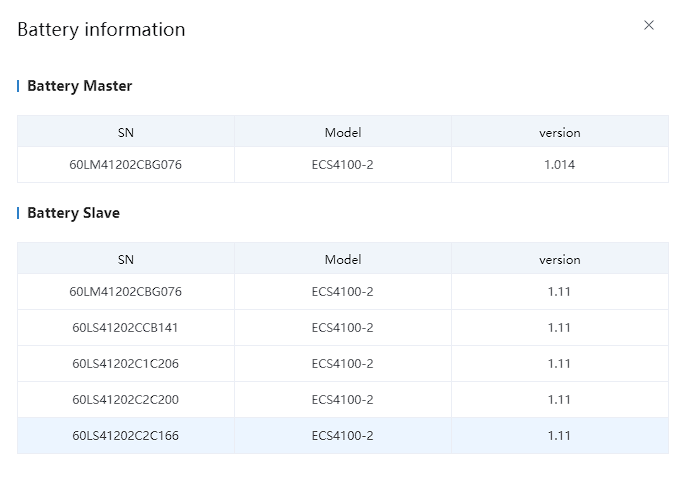Image resolution: width=675 pixels, height=487 pixels.
Task: Select Battery Master serial number 60LM41202CBG076
Action: click(126, 164)
